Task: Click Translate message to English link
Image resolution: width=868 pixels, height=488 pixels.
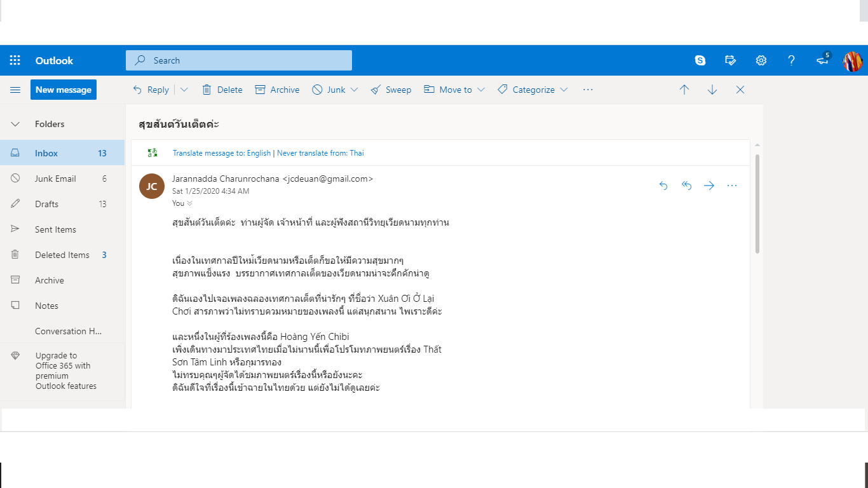Action: click(x=222, y=153)
